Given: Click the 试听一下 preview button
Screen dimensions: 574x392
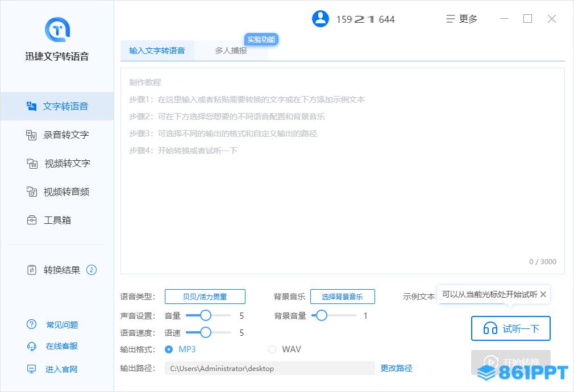Looking at the screenshot, I should coord(511,328).
